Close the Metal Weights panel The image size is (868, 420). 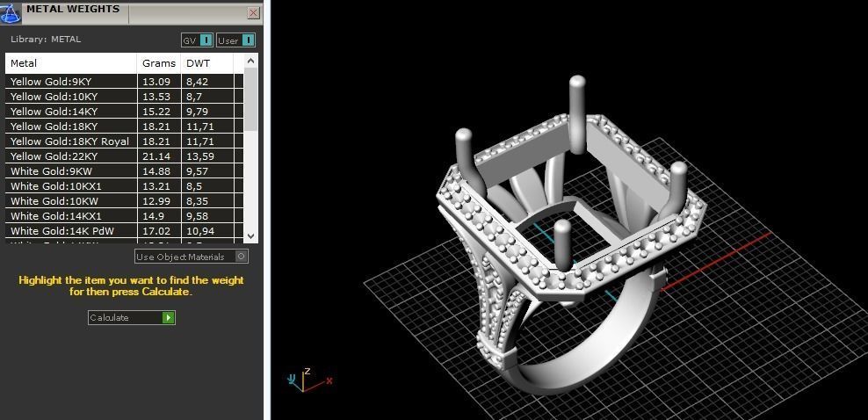[x=254, y=12]
